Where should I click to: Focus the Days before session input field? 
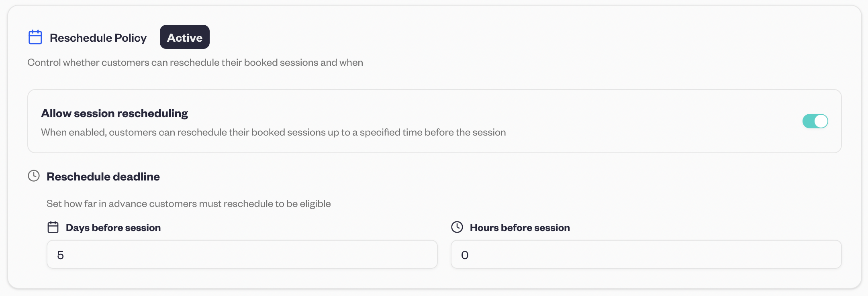[242, 254]
